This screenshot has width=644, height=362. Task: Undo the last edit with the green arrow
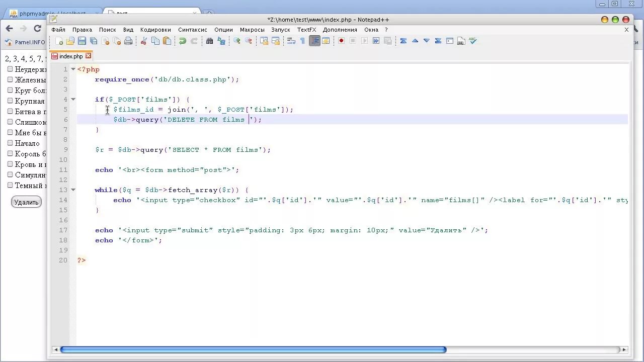coord(183,41)
